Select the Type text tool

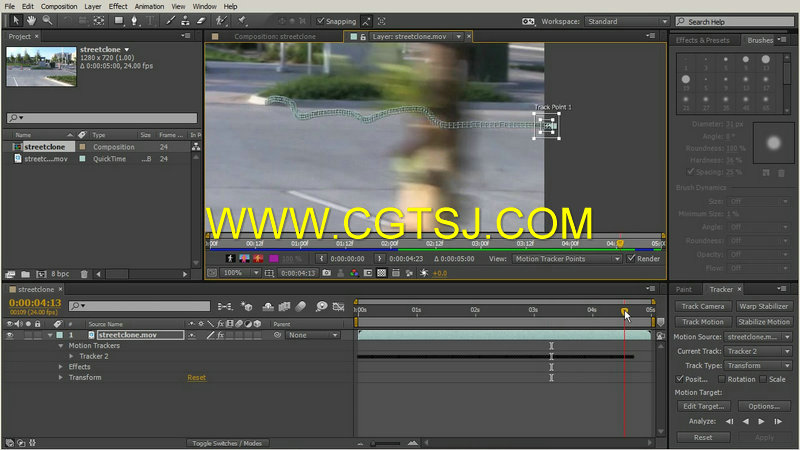[151, 21]
